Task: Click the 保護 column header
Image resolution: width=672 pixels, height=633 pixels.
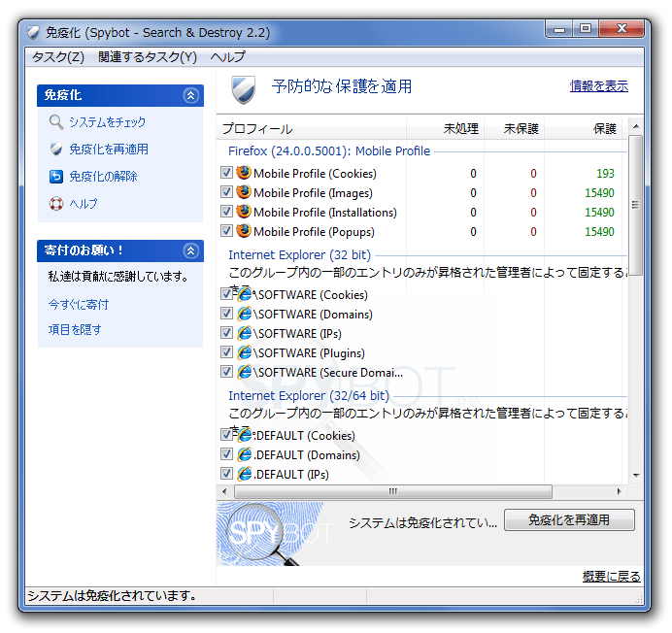Action: [x=586, y=128]
